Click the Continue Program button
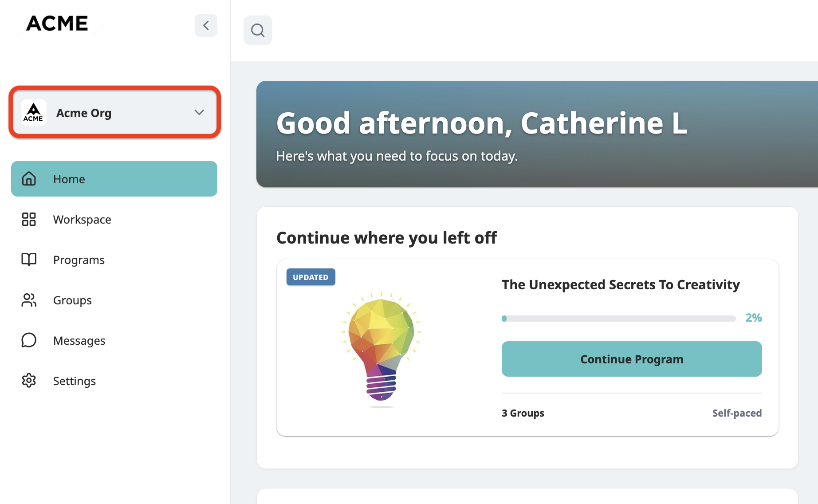This screenshot has height=504, width=818. (x=632, y=359)
